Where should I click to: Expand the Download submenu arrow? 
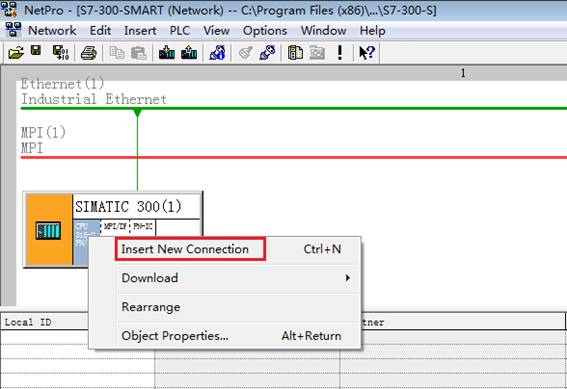[x=348, y=278]
